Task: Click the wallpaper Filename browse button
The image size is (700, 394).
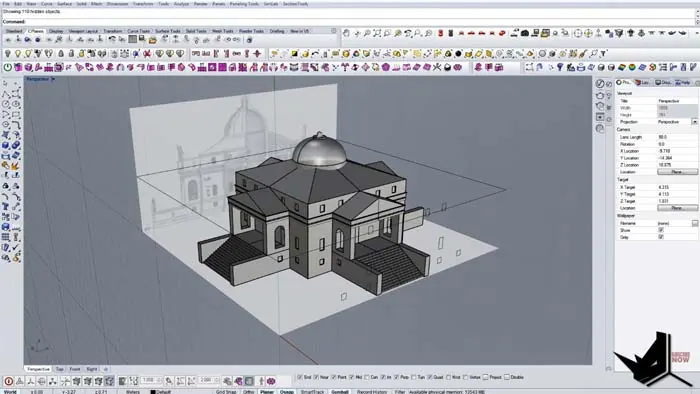Action: pos(695,223)
